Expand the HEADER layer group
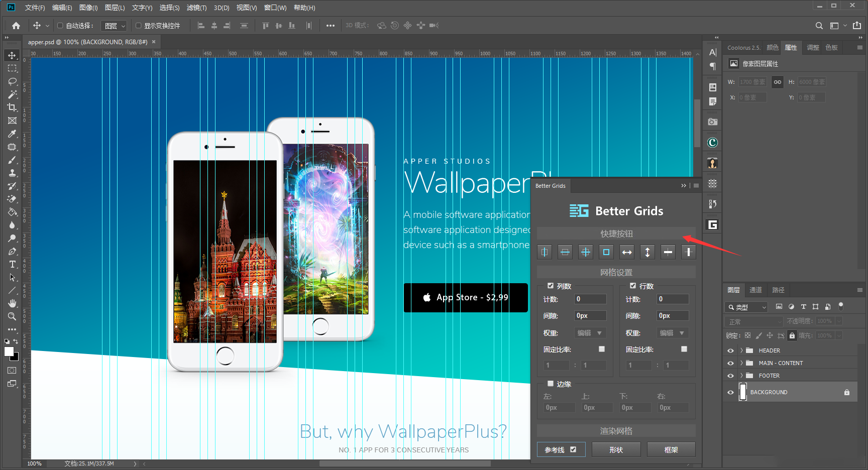 [741, 350]
